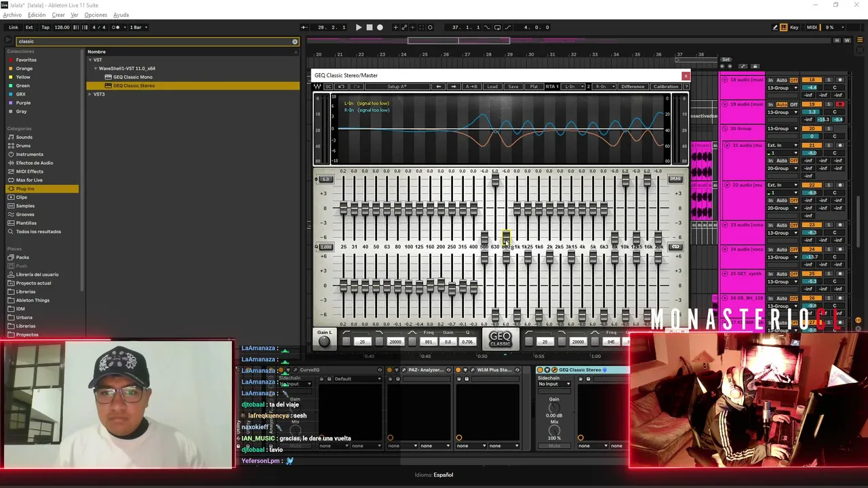Open track 18 output 13-Group dropdown
Screen dimensions: 868x488
click(782, 88)
